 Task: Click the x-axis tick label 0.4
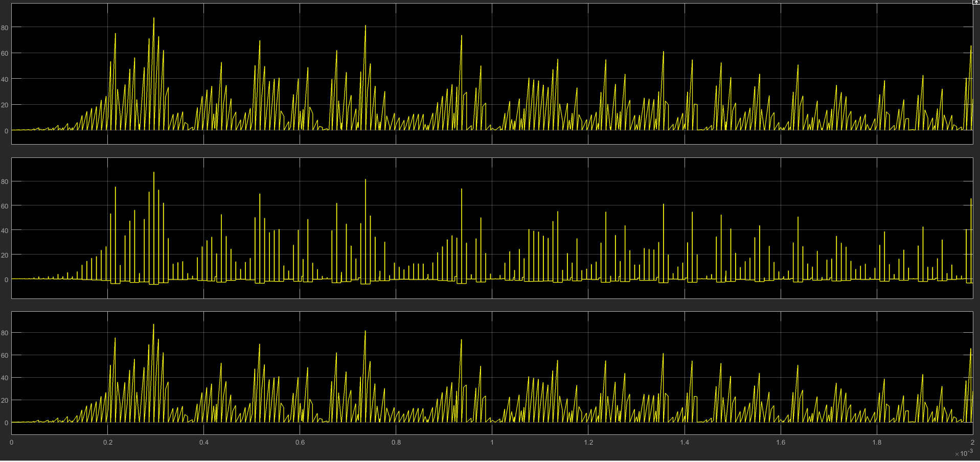coord(204,442)
